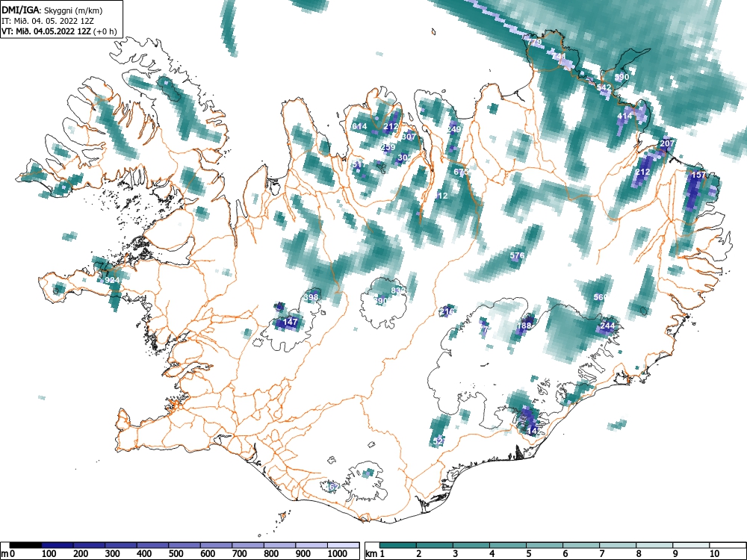Click the 8–9 km pale legend segment

[654, 545]
